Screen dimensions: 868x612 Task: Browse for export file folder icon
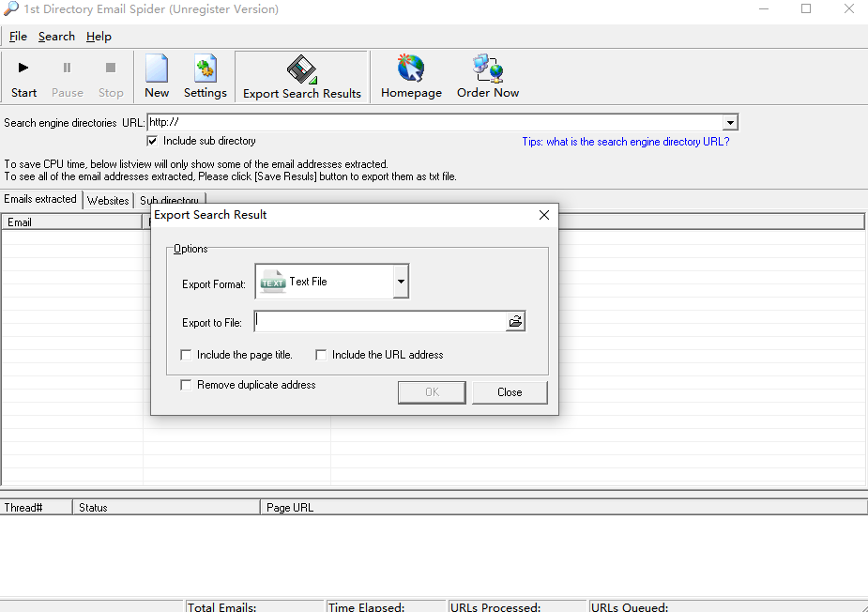coord(515,322)
